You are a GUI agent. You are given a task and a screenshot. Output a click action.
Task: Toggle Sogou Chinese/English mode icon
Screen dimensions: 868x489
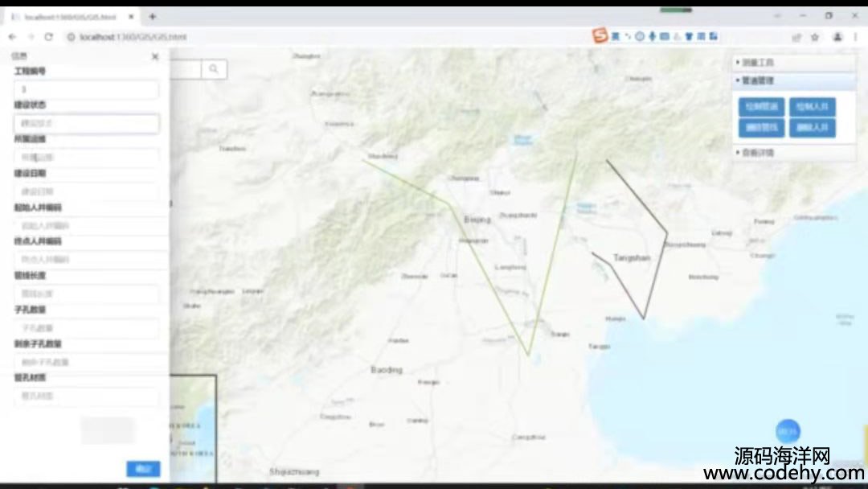(x=616, y=36)
